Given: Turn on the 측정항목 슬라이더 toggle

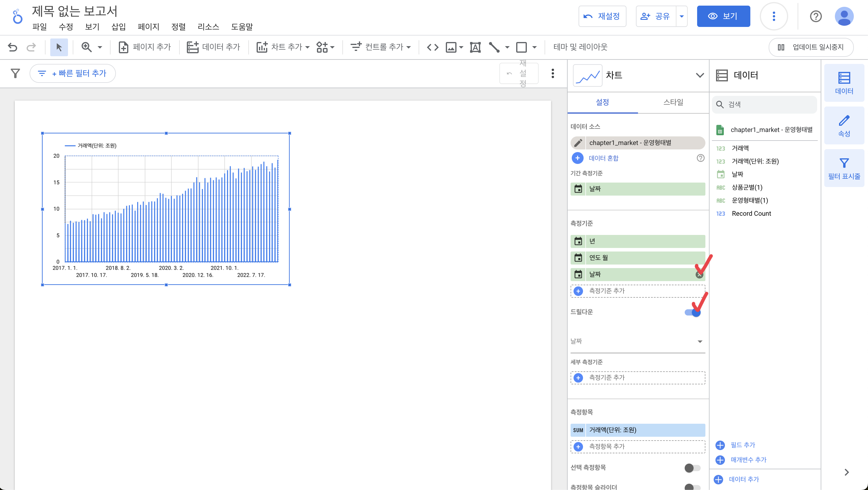Looking at the screenshot, I should pyautogui.click(x=692, y=487).
